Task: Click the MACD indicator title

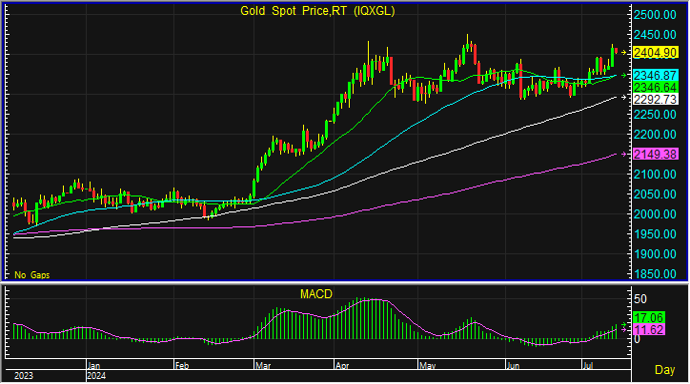Action: tap(316, 294)
